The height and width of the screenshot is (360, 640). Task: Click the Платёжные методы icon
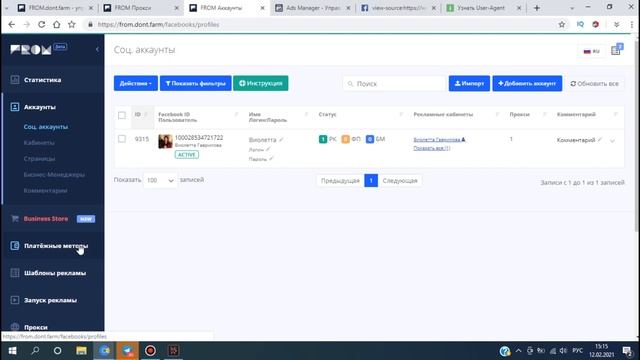tap(15, 246)
